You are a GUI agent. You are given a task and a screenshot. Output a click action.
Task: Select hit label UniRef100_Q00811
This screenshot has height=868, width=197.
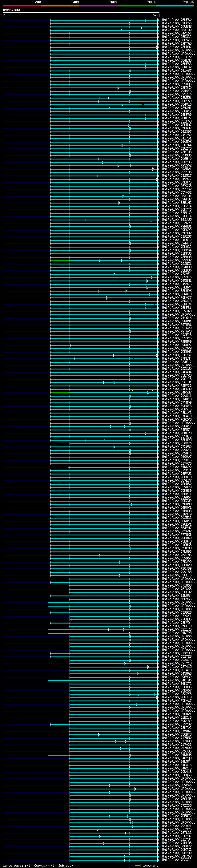177,396
